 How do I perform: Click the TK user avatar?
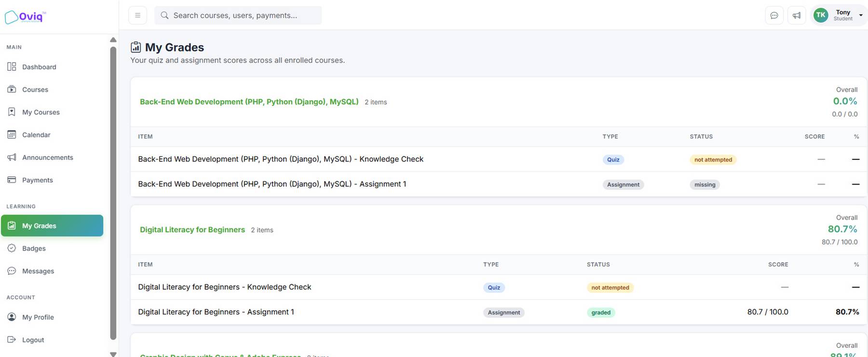[821, 15]
